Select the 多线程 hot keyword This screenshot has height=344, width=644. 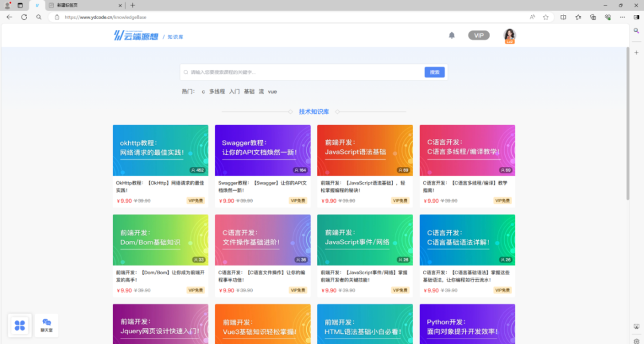(x=216, y=92)
